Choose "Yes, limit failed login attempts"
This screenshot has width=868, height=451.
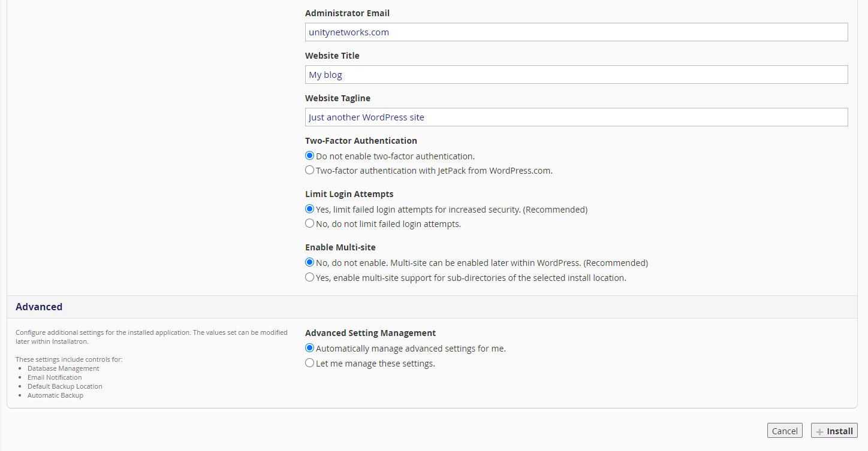[x=309, y=209]
